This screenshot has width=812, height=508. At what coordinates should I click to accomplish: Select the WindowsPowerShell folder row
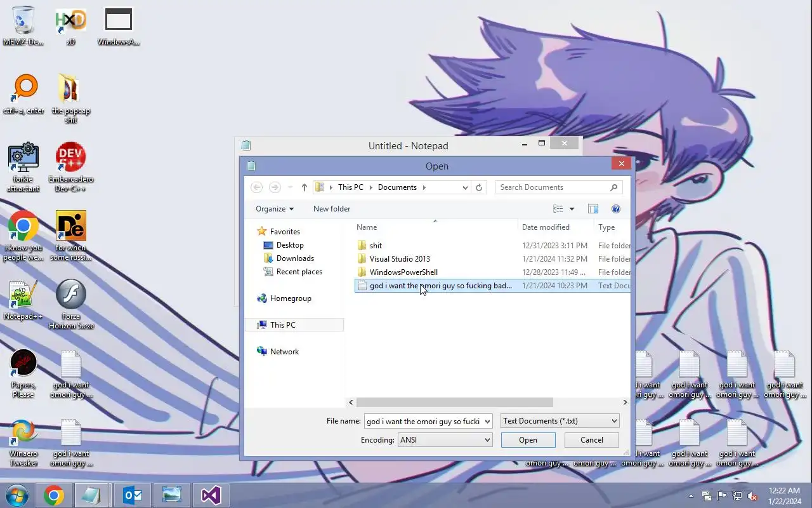[492, 272]
